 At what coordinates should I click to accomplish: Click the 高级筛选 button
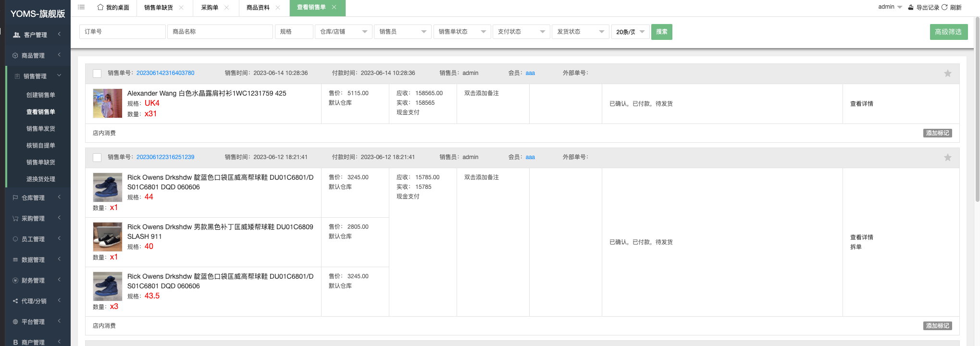pyautogui.click(x=948, y=32)
